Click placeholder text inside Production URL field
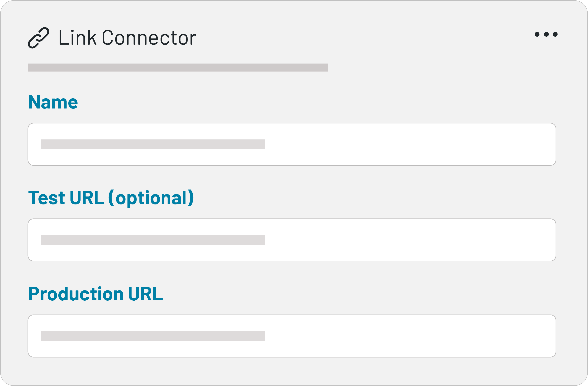This screenshot has height=386, width=588. [153, 336]
